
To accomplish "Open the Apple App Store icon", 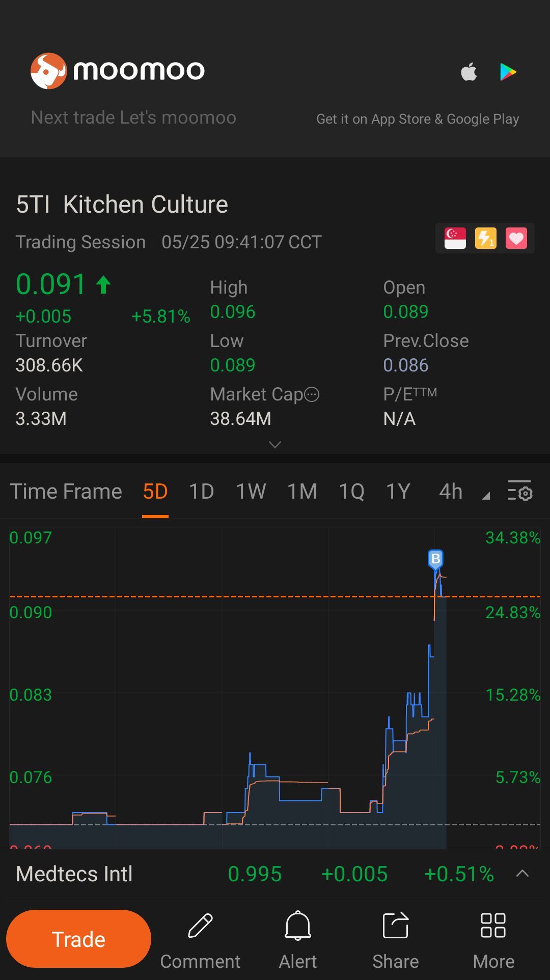I will pyautogui.click(x=469, y=72).
